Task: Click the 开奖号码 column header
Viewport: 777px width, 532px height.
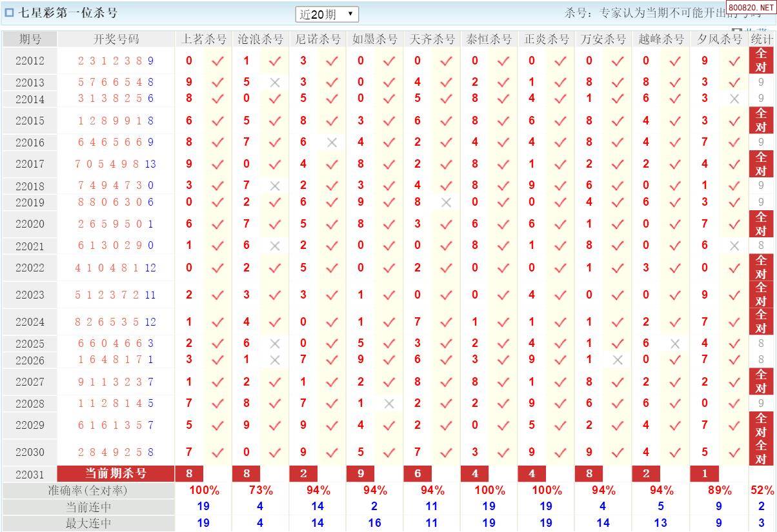Action: (116, 39)
